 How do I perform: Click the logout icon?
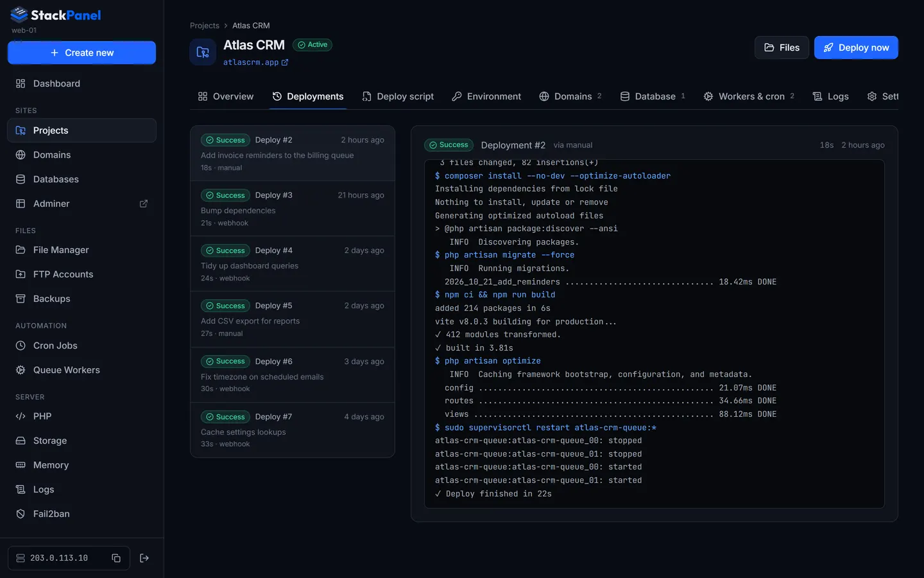[144, 558]
